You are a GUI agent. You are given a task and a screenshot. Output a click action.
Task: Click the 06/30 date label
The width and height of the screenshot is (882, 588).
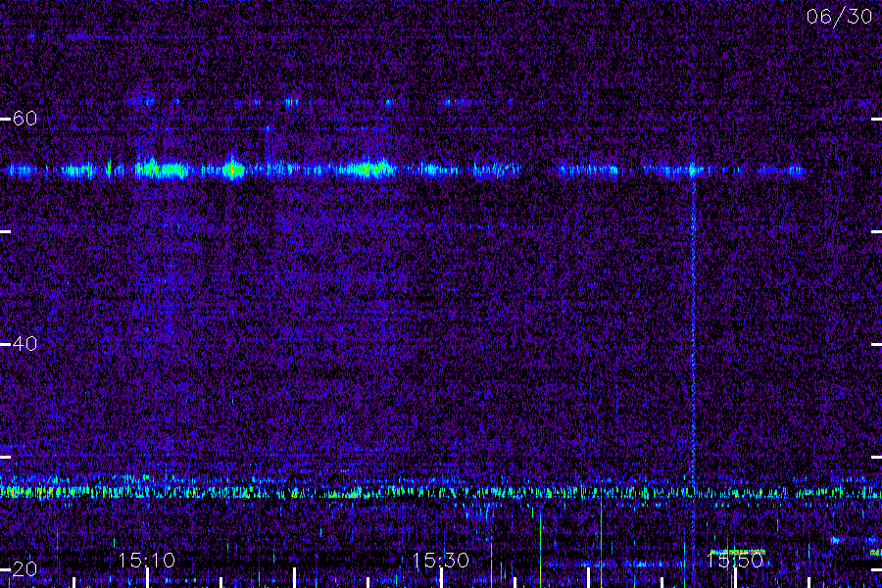839,17
